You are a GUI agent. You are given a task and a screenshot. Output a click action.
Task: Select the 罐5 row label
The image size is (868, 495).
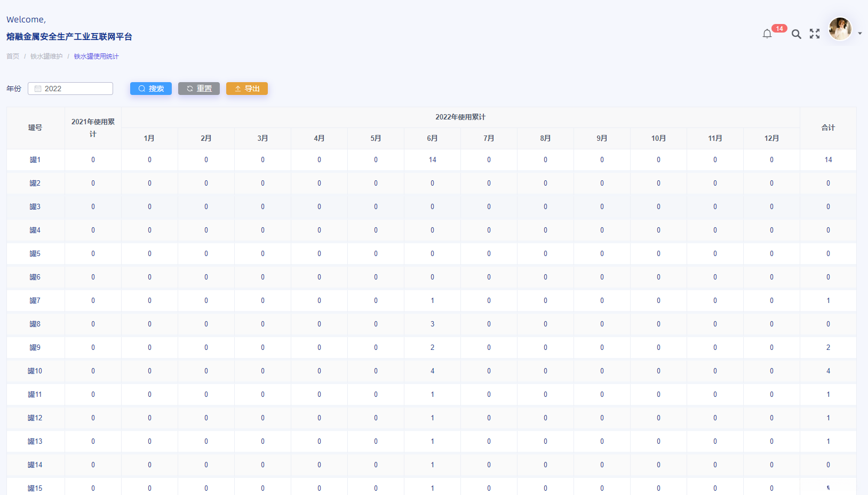[x=35, y=254]
